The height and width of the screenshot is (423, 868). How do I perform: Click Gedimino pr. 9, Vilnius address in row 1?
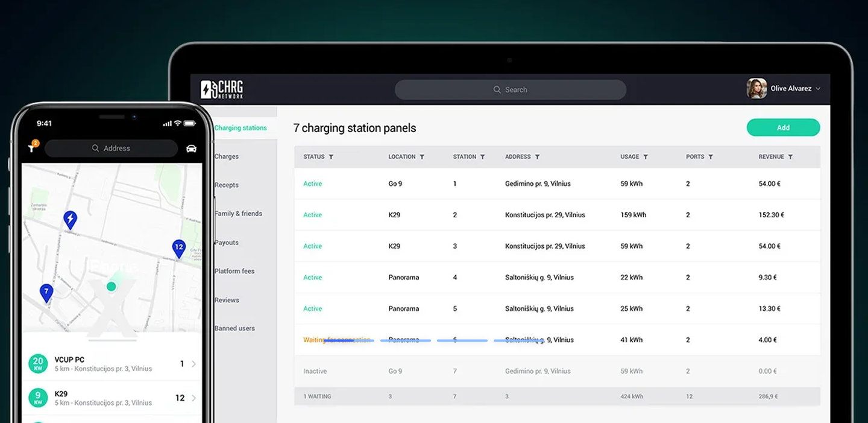[x=538, y=184]
